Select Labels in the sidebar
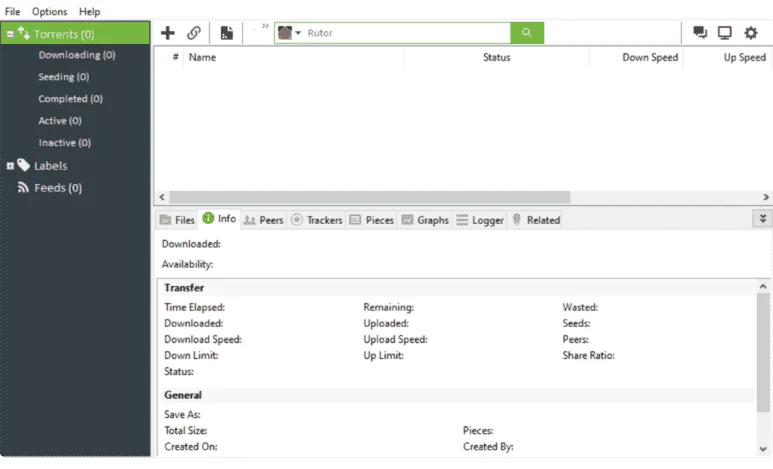 tap(50, 166)
